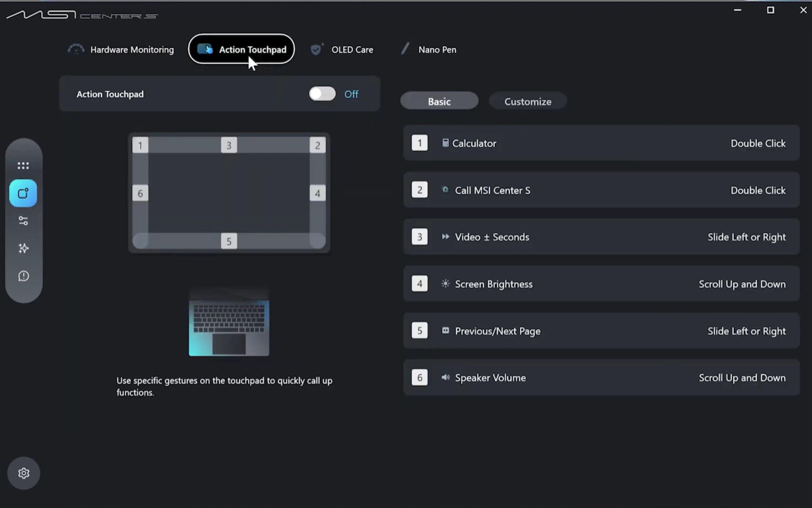Screen dimensions: 812x508
Task: Click number badge 2 in function list
Action: click(419, 190)
